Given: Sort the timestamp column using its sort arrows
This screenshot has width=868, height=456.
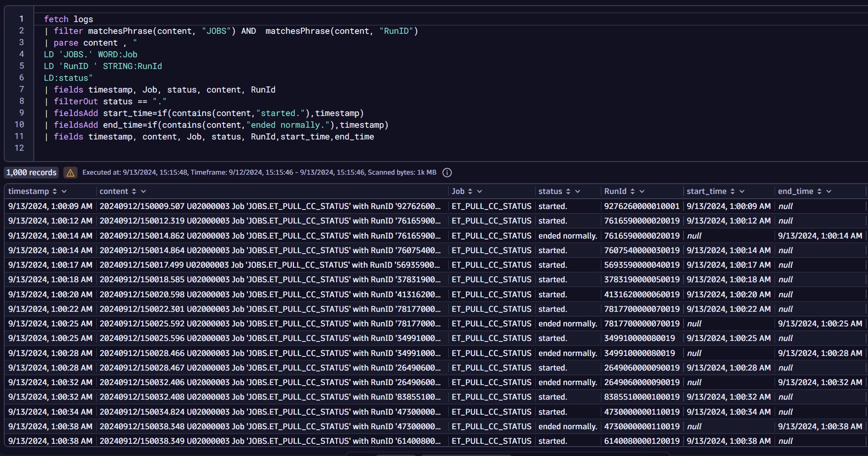Looking at the screenshot, I should point(54,191).
